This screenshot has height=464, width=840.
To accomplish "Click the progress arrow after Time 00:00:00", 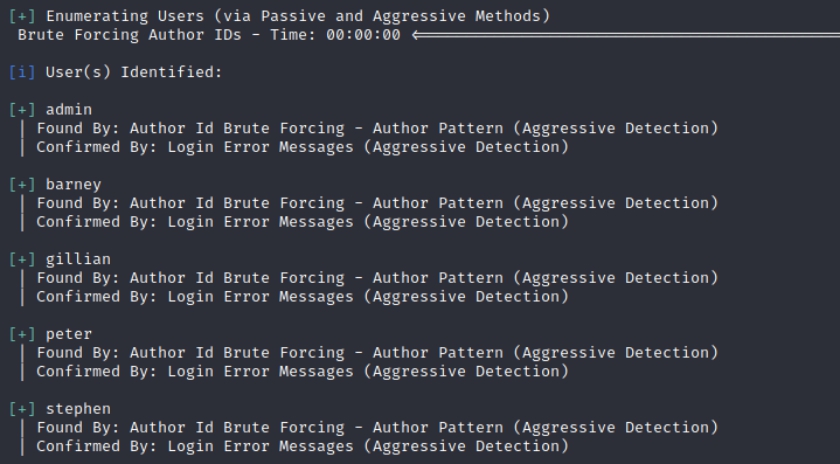I will 626,35.
